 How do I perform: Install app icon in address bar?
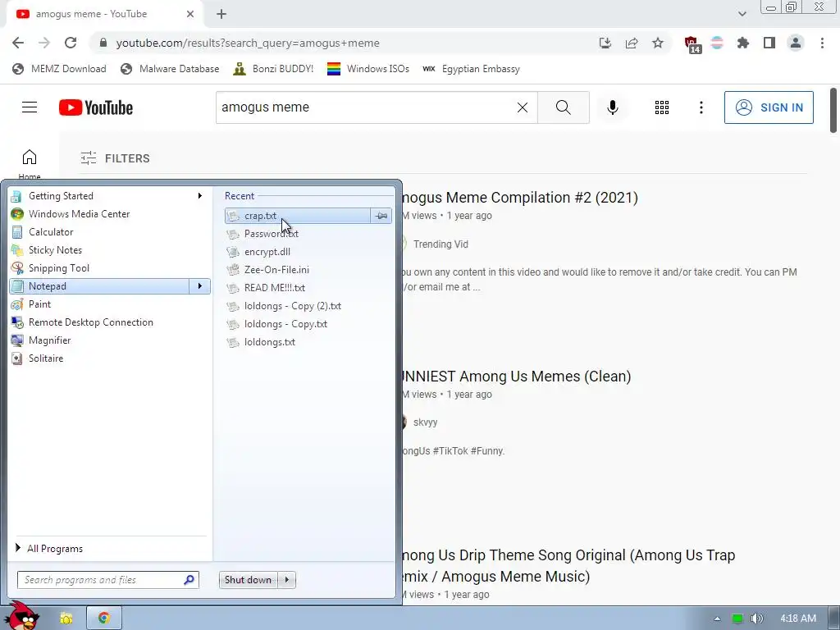(605, 43)
